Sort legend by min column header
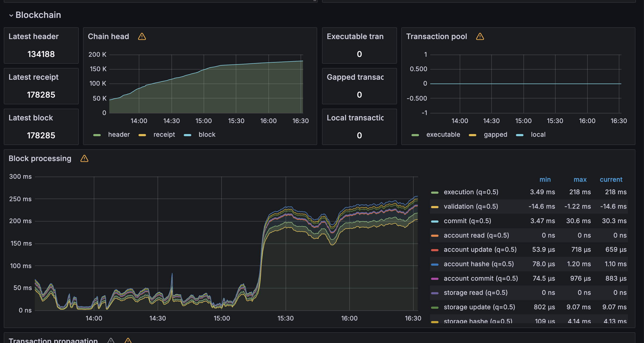Viewport: 644px width, 343px height. 545,180
